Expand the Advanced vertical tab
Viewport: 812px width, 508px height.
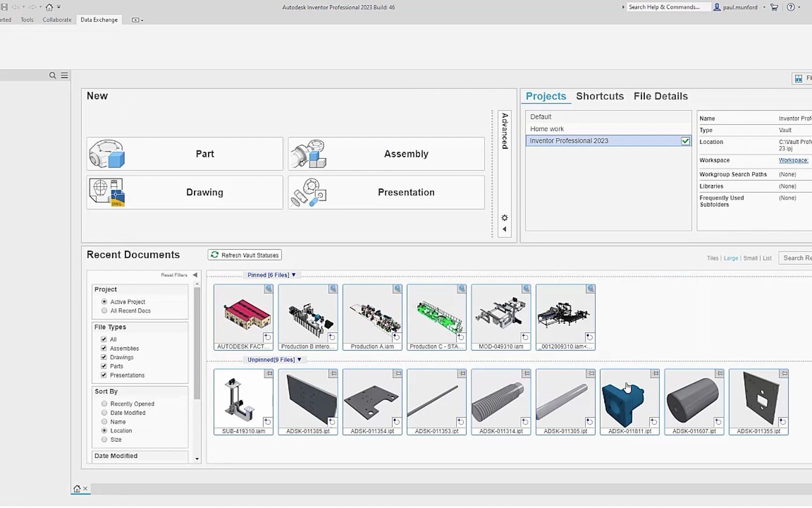click(505, 131)
